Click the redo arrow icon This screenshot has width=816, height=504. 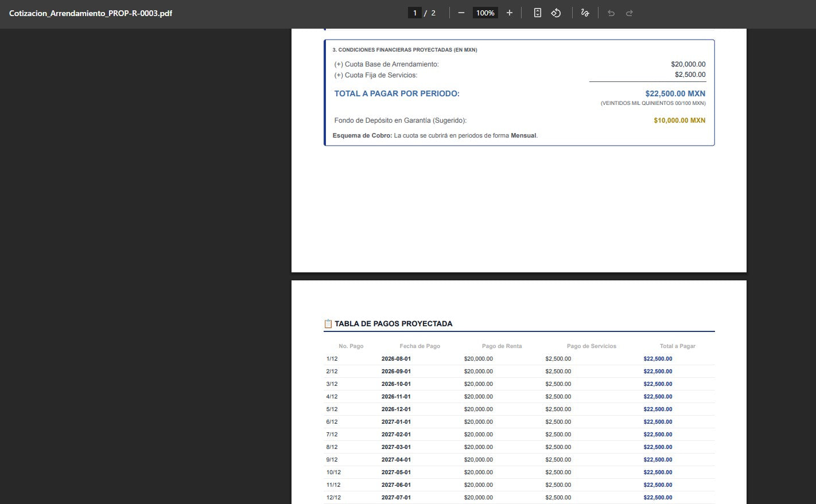[x=630, y=13]
